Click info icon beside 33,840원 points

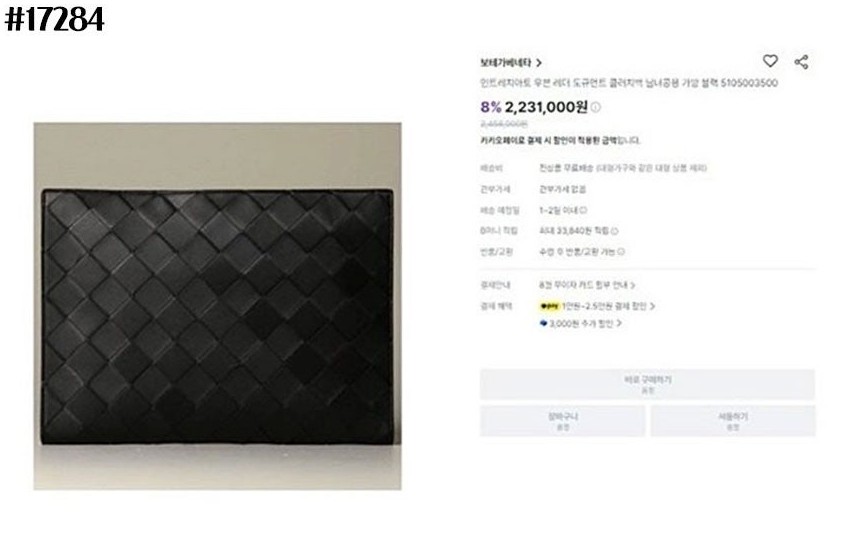(615, 231)
